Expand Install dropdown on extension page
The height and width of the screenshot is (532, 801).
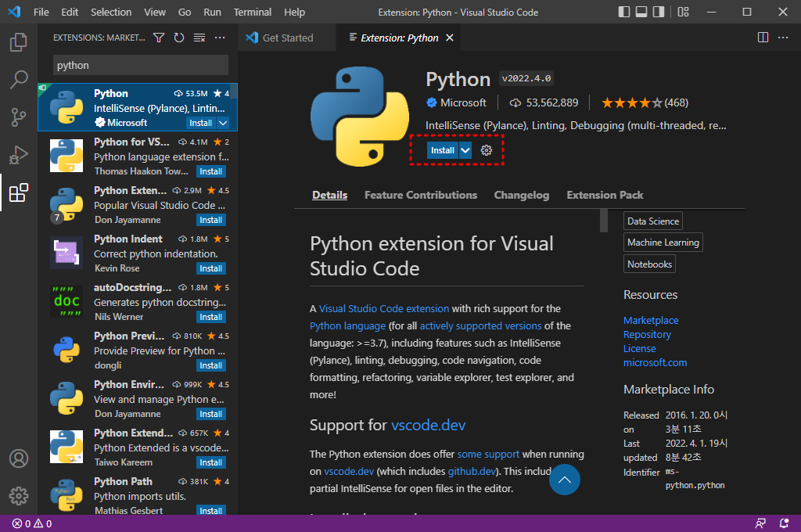465,150
